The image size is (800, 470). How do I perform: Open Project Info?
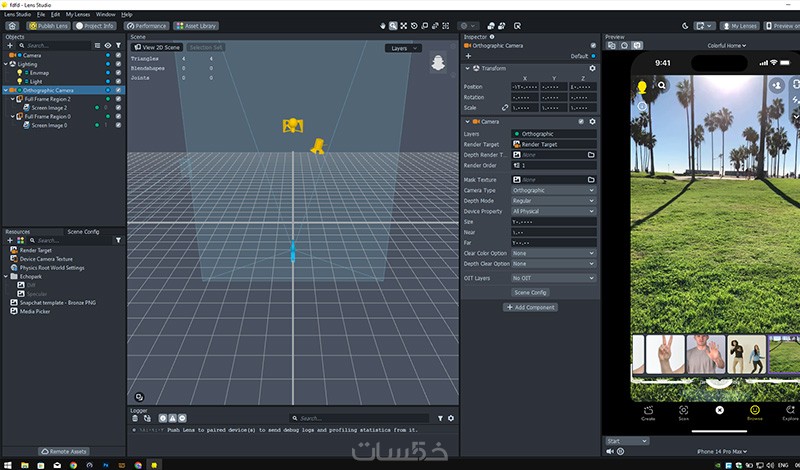point(95,26)
